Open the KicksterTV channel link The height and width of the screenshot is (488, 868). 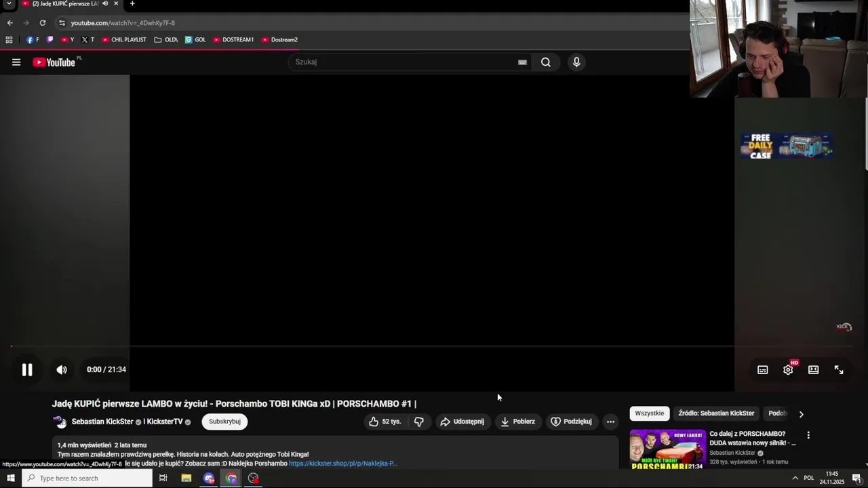click(x=165, y=422)
